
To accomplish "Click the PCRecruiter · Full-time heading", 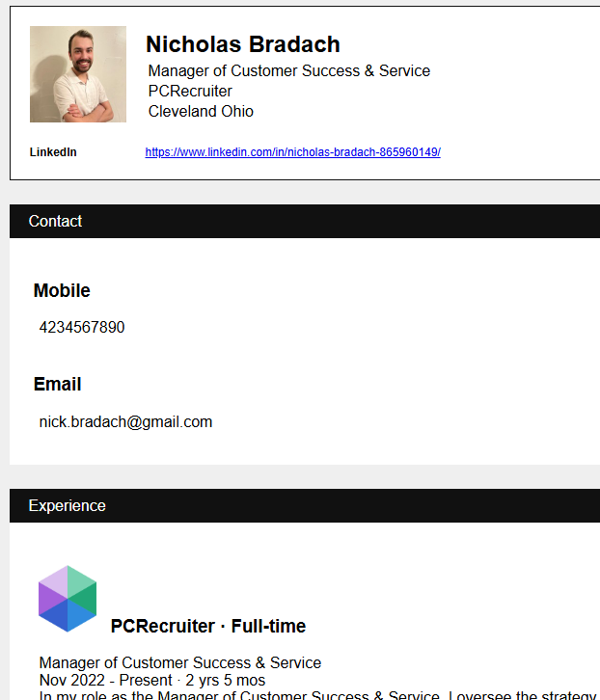I will pos(208,626).
